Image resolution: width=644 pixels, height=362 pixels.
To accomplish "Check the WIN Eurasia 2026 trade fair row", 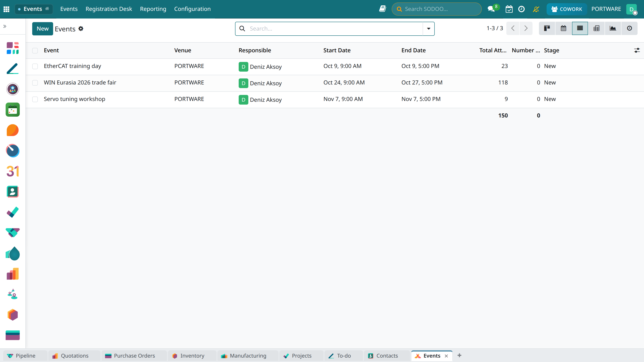I will (35, 83).
